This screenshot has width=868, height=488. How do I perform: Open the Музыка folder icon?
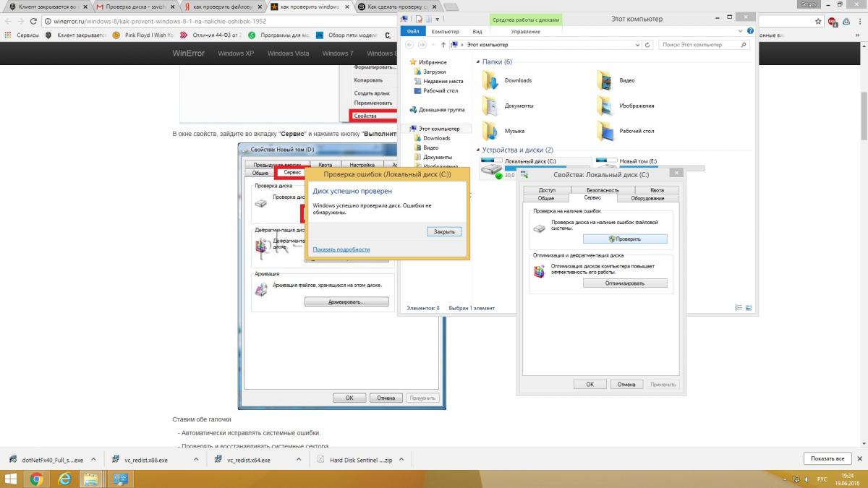[491, 131]
